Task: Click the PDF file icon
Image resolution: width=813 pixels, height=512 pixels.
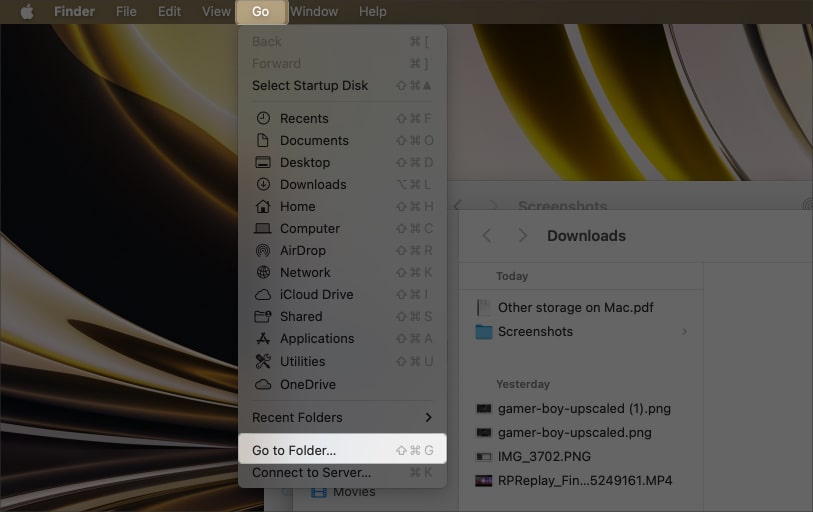Action: coord(483,308)
